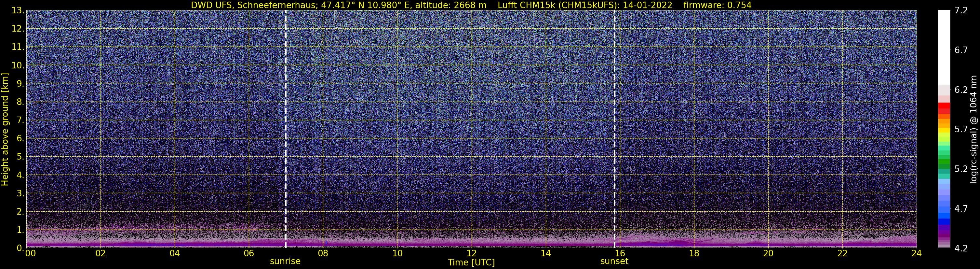Click the "22" hour tick on the time axis
980x269 pixels.
coord(842,254)
